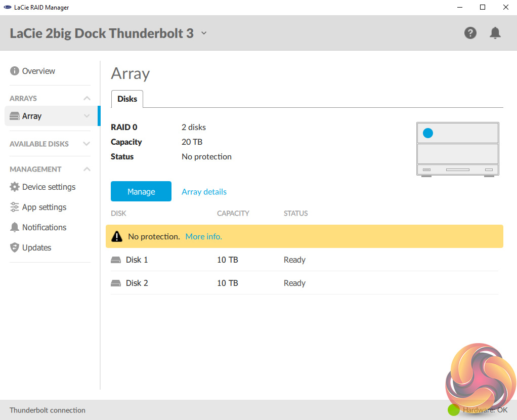This screenshot has width=517, height=420.
Task: Click the lower drive bay in enclosure image
Action: pos(458,154)
